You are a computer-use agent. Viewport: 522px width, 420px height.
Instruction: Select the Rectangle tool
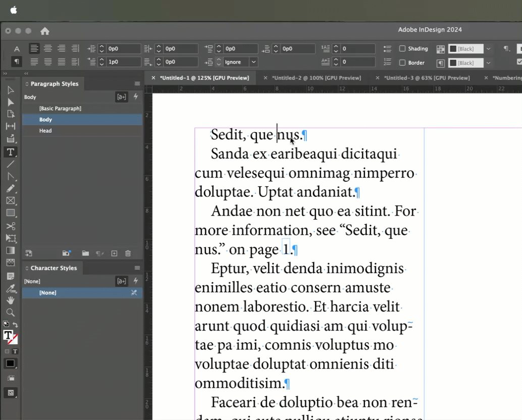(10, 213)
